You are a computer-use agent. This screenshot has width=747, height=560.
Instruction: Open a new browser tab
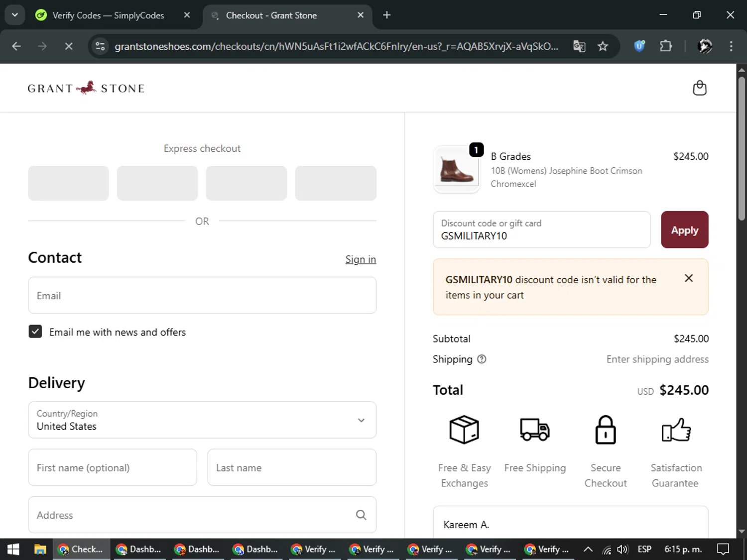pyautogui.click(x=387, y=15)
